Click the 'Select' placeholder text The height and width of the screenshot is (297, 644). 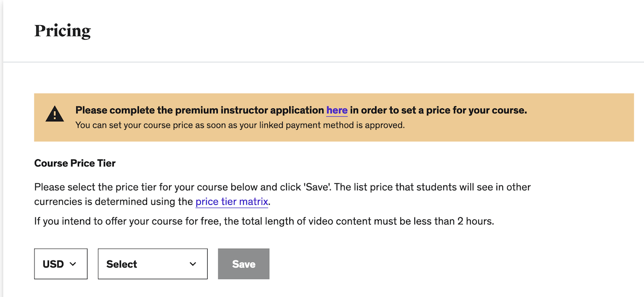coord(122,264)
